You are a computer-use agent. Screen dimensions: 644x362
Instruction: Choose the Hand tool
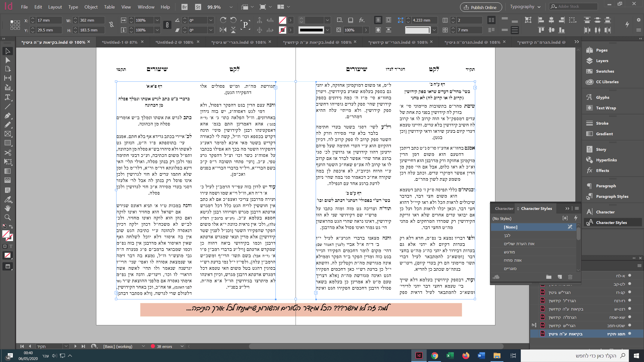click(8, 208)
